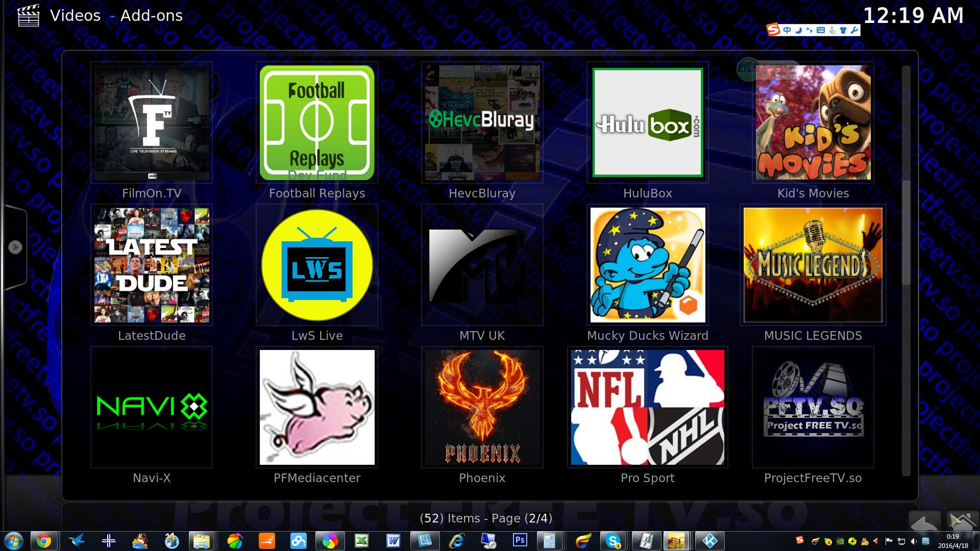Viewport: 980px width, 551px height.
Task: Open IME settings wrench icon
Action: point(854,30)
